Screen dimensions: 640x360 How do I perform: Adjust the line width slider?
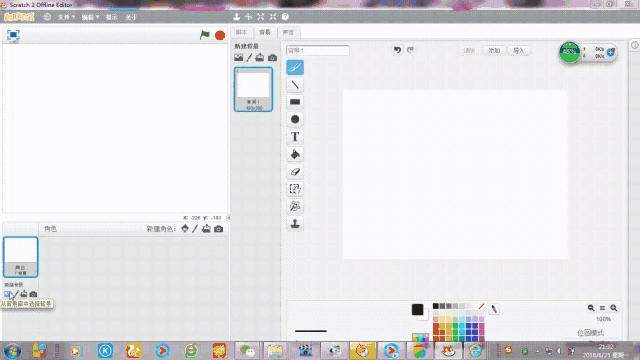311,331
